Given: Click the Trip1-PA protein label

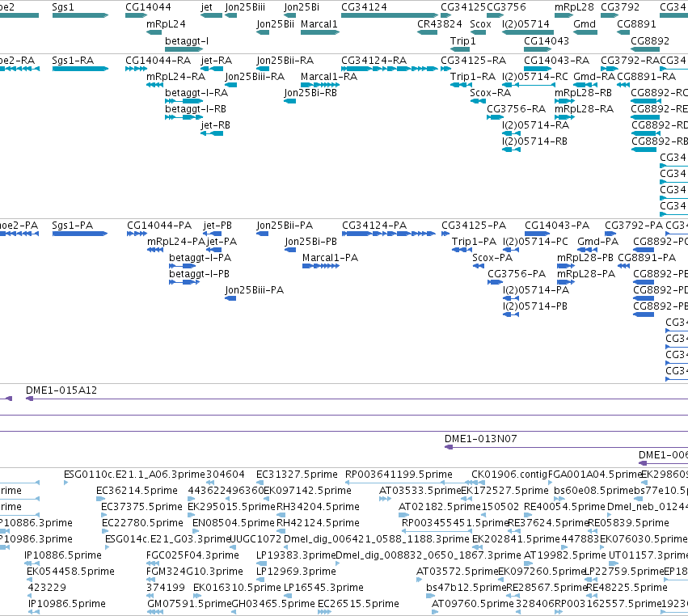Looking at the screenshot, I should tap(475, 242).
